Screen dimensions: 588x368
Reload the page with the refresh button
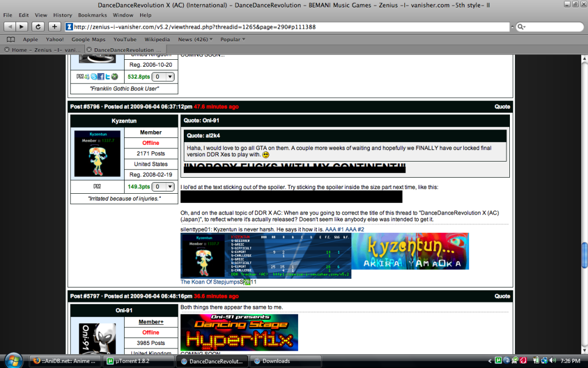tap(38, 26)
